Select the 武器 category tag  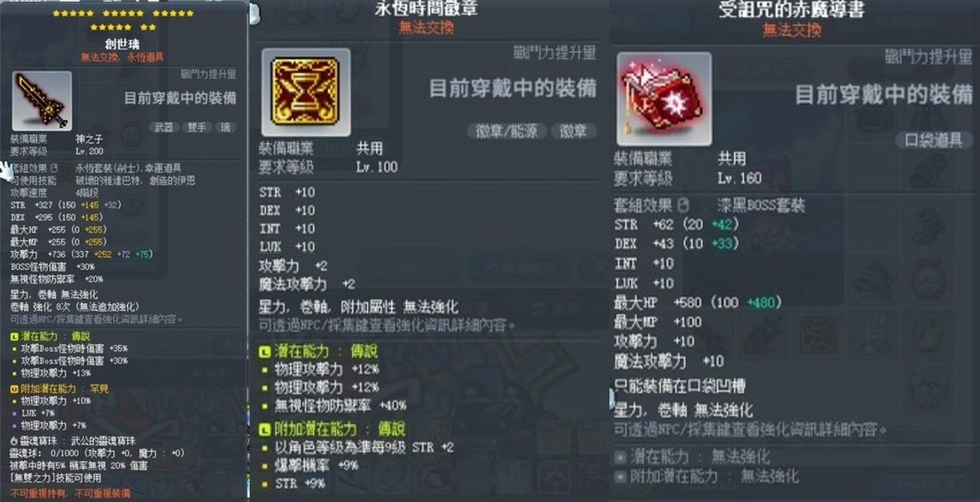pos(163,127)
